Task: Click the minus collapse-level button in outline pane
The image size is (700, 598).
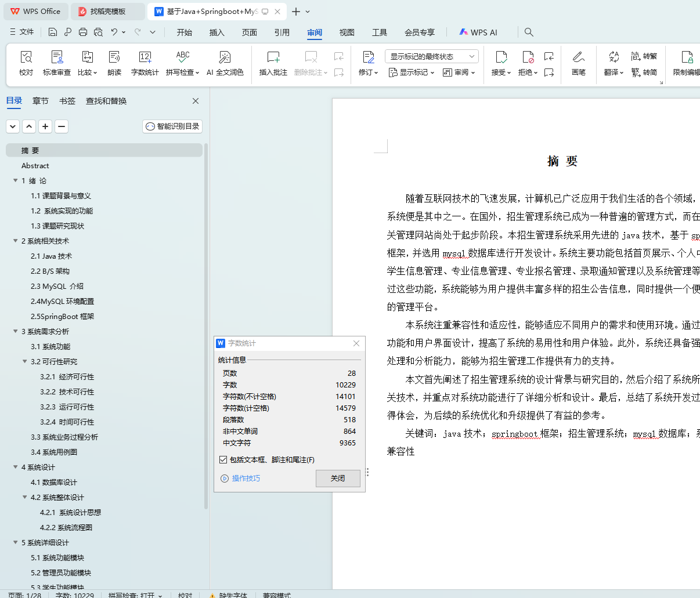Action: coord(62,126)
